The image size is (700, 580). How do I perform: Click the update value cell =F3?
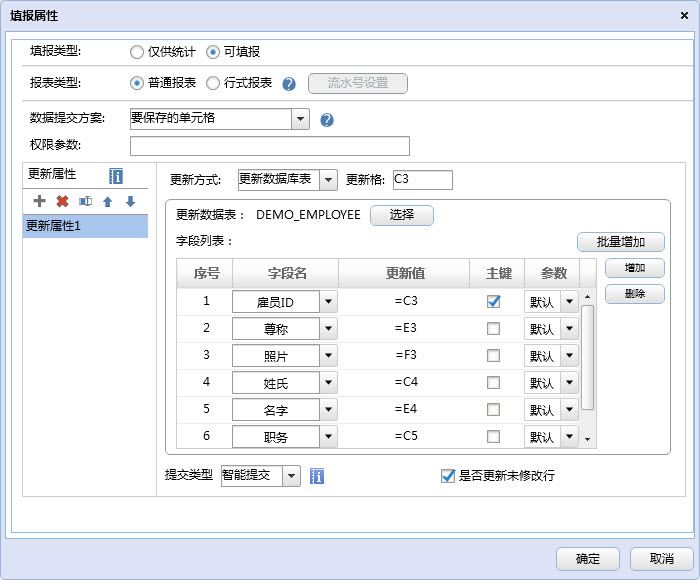[x=406, y=355]
